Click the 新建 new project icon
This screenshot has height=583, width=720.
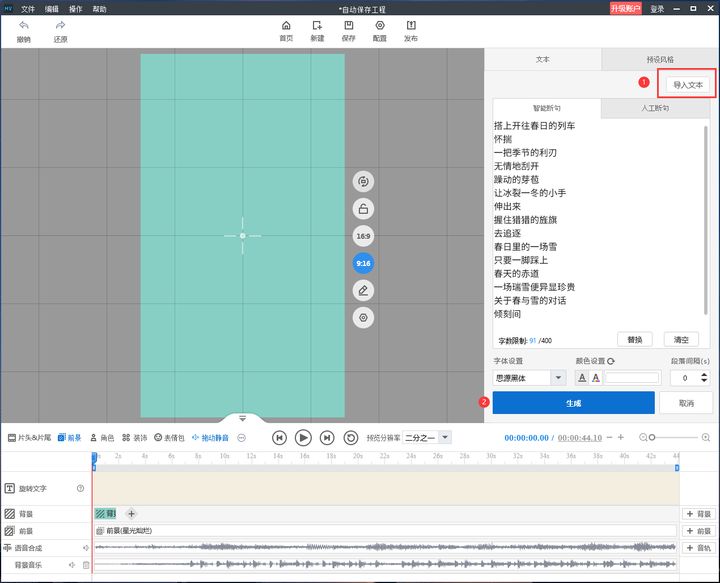click(x=317, y=25)
